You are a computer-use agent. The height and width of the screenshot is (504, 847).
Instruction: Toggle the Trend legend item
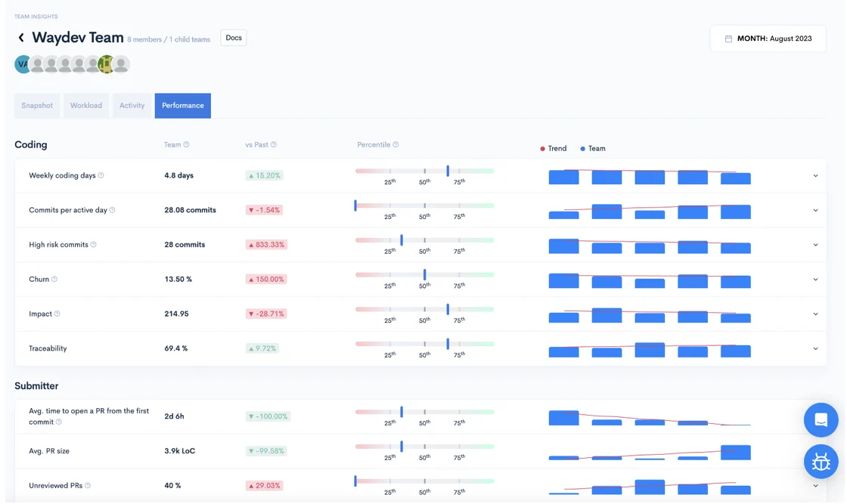tap(553, 148)
